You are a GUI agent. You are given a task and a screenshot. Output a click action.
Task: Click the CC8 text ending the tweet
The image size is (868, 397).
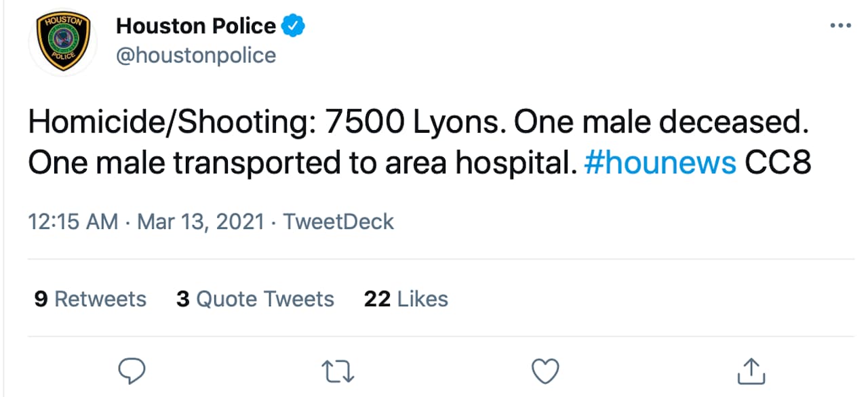pyautogui.click(x=778, y=164)
